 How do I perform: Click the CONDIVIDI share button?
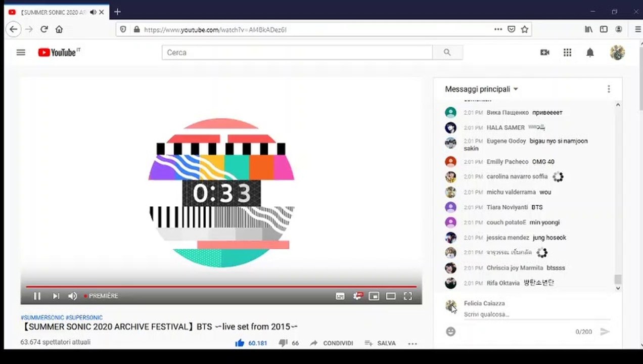(x=331, y=343)
